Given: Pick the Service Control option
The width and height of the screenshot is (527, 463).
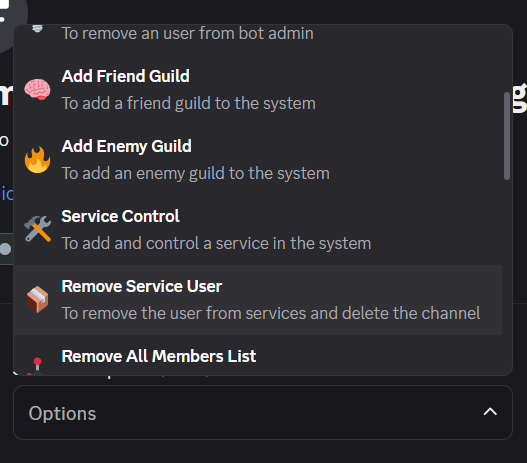Looking at the screenshot, I should (x=258, y=230).
